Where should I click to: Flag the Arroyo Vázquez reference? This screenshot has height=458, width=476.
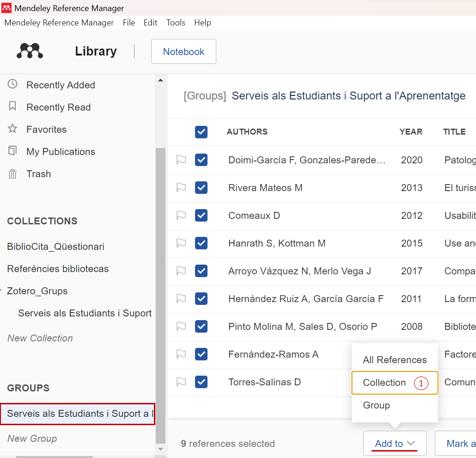coord(181,271)
